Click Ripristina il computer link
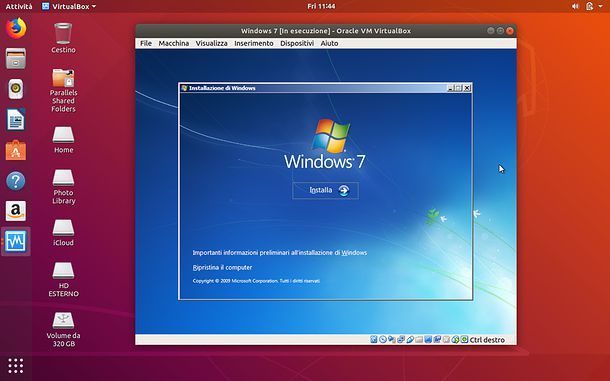The width and height of the screenshot is (610, 381). click(x=222, y=267)
